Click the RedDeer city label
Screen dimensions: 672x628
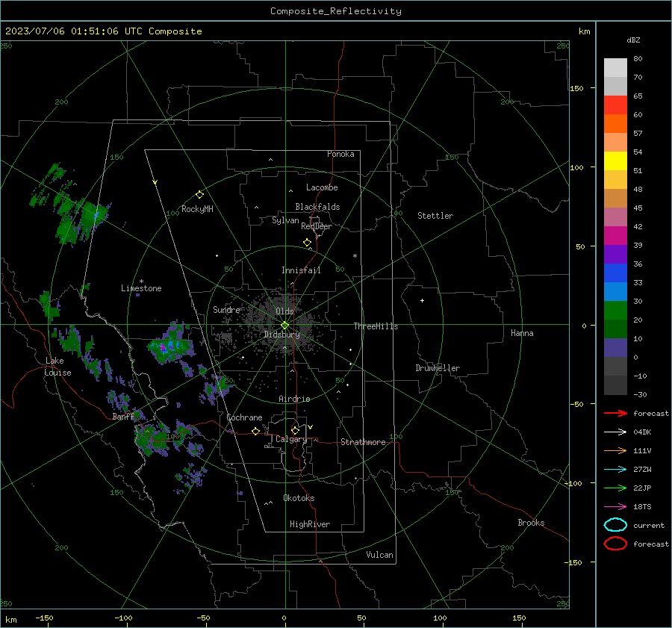317,226
